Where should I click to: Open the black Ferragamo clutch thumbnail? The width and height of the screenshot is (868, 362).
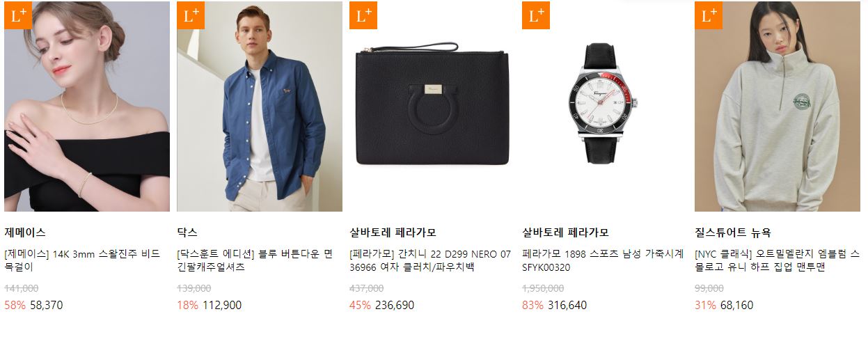(x=432, y=107)
